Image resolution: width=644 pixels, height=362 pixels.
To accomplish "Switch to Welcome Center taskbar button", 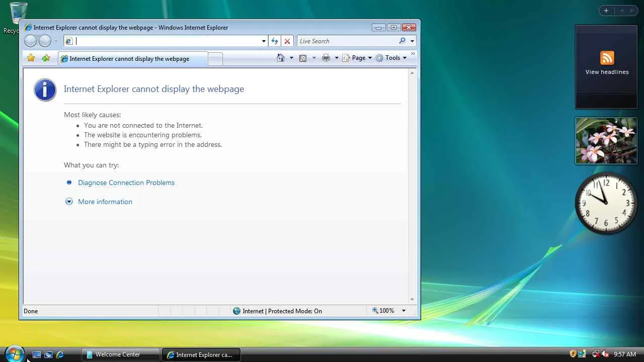I will 121,354.
